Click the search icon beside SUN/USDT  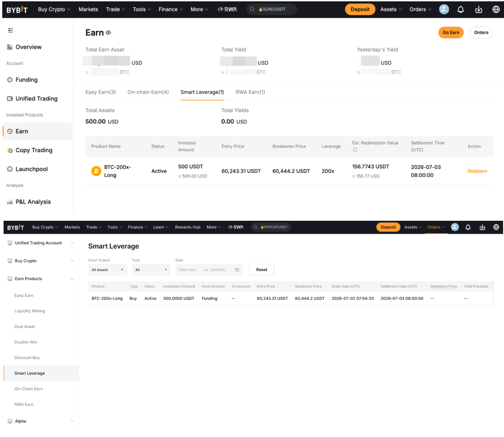pos(252,9)
